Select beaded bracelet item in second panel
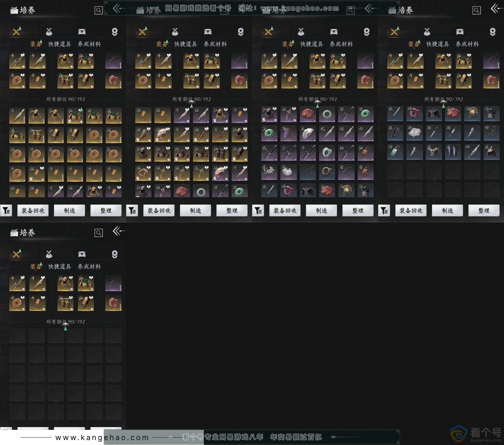The height and width of the screenshot is (445, 504). click(143, 173)
